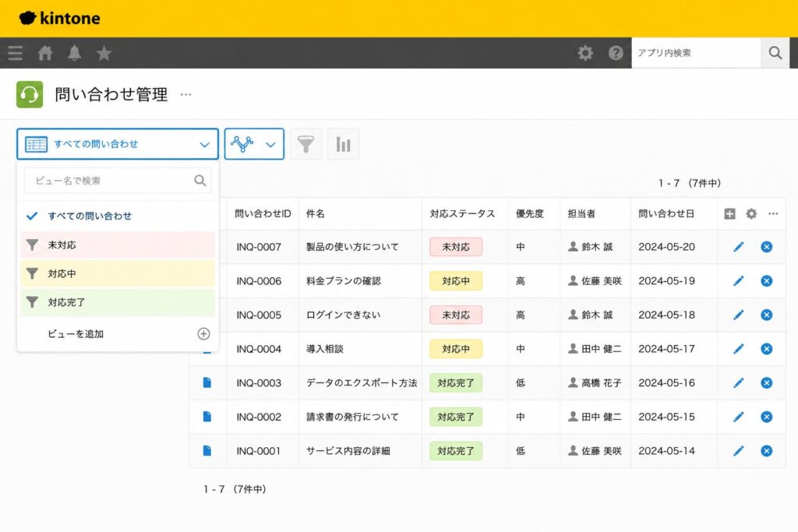The image size is (798, 532).
Task: Click the filter funnel button
Action: click(305, 144)
